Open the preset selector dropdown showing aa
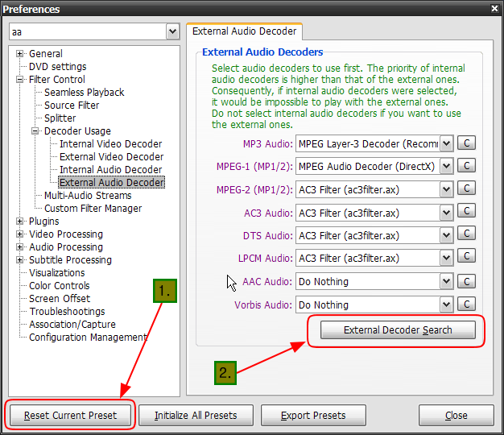The width and height of the screenshot is (504, 435). tap(172, 31)
